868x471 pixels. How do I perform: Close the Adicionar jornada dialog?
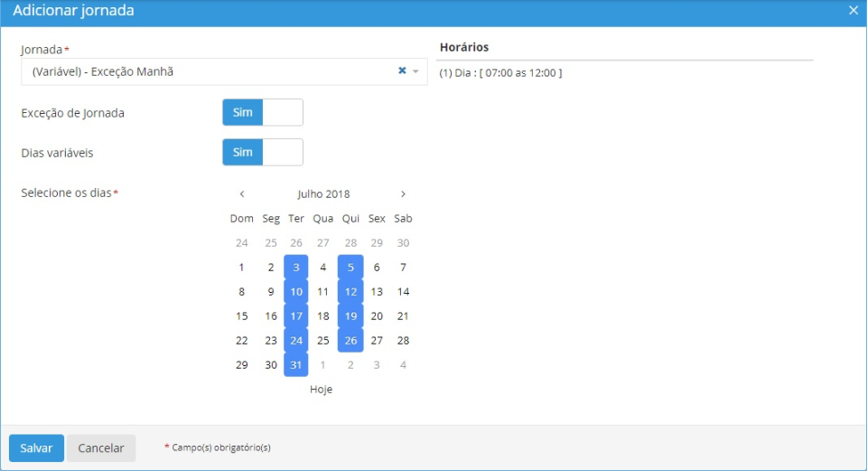(854, 10)
